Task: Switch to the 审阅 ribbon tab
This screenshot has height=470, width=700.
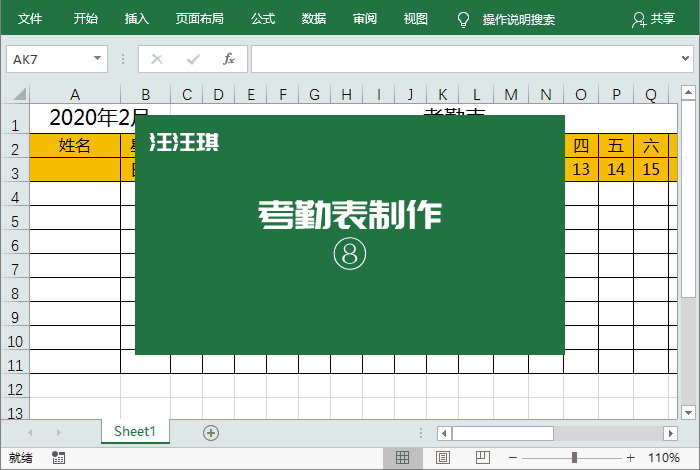Action: tap(365, 19)
